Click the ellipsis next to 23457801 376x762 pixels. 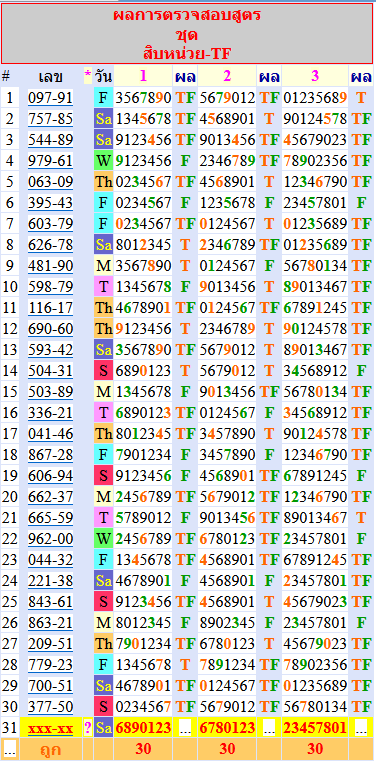pyautogui.click(x=361, y=728)
